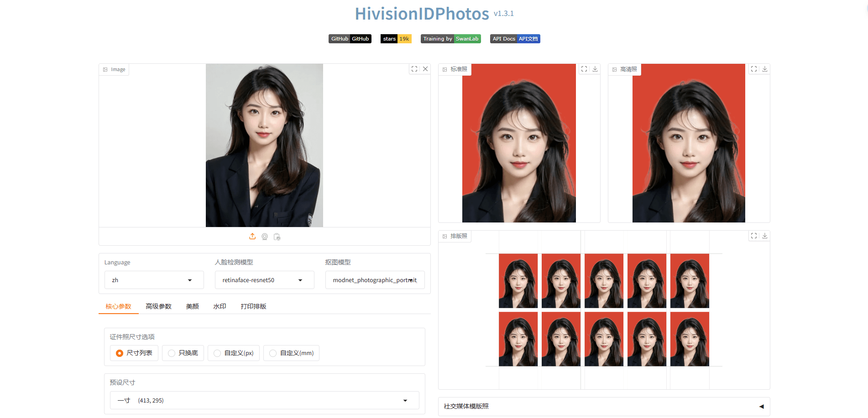Download the 标准照 standard photo
Viewport: 868px width, 418px height.
595,69
